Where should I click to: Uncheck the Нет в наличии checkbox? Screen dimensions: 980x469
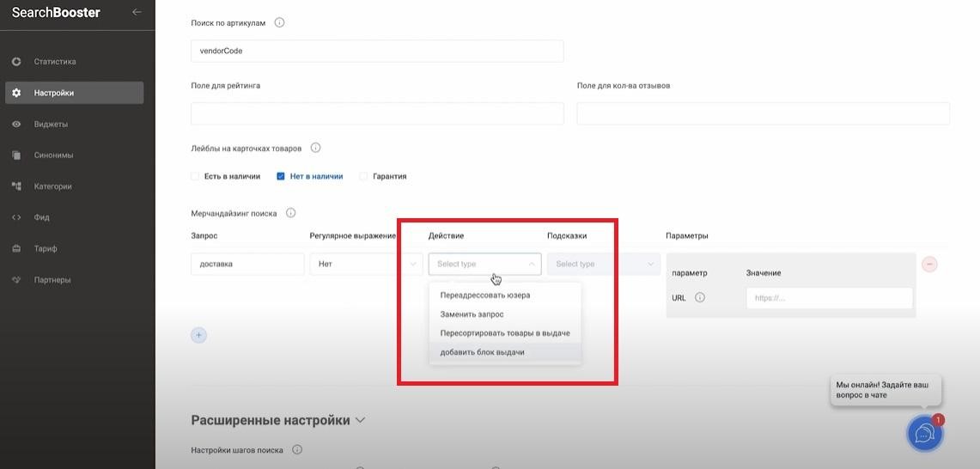pos(281,176)
